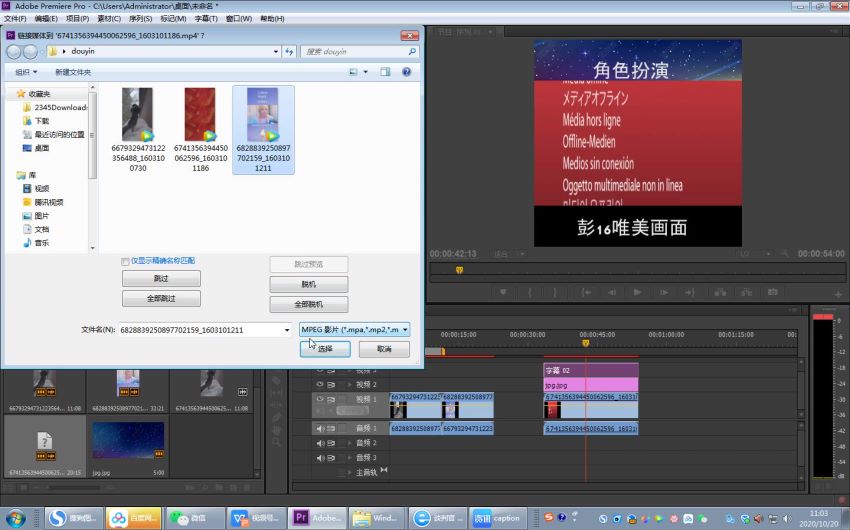This screenshot has width=850, height=530.
Task: Expand the 主音轨 master track triangle
Action: pyautogui.click(x=350, y=473)
